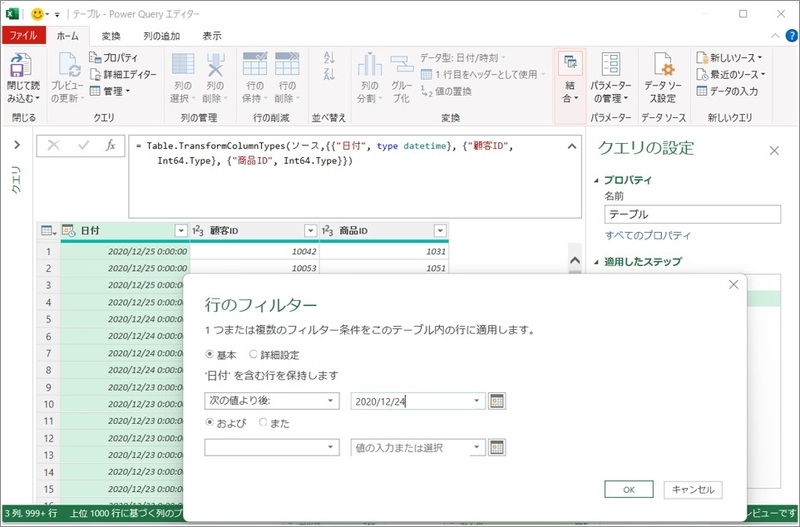Open the 日付 column filter dropdown
The height and width of the screenshot is (527, 800).
pyautogui.click(x=181, y=231)
